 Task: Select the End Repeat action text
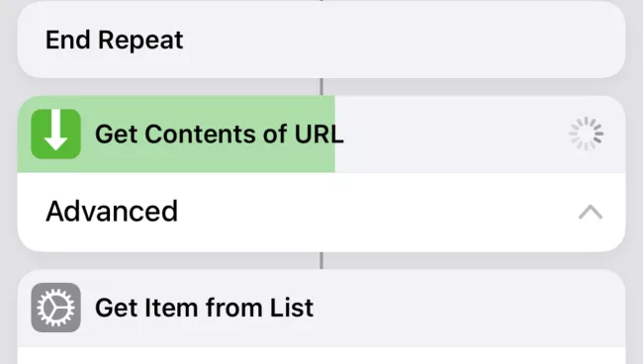[x=115, y=41]
